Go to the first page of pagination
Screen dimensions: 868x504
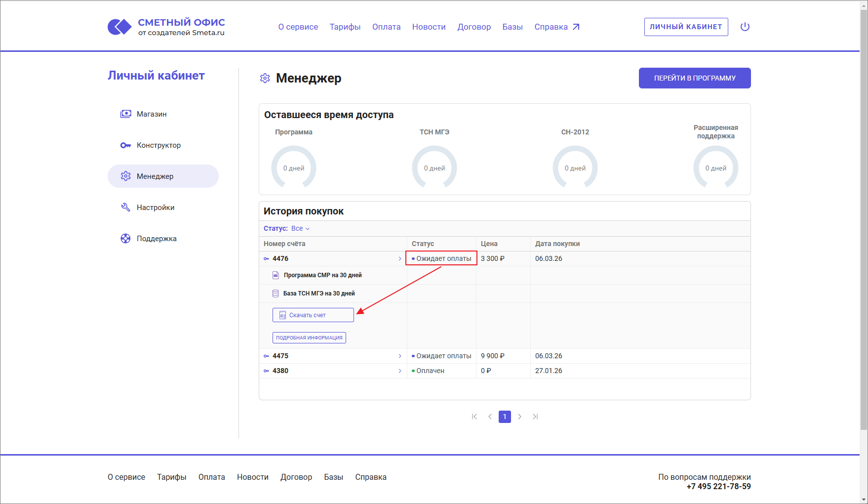click(474, 417)
